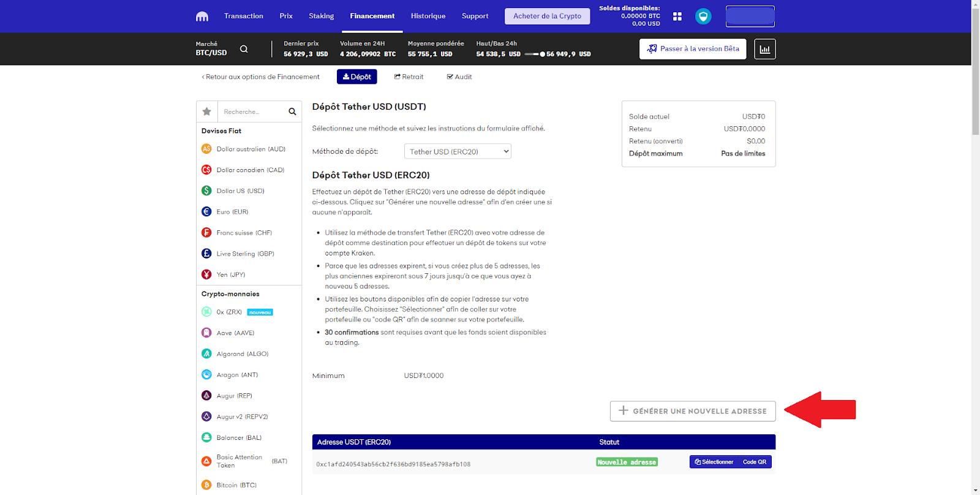
Task: Select Franc suisse (CHF) icon
Action: tap(206, 232)
